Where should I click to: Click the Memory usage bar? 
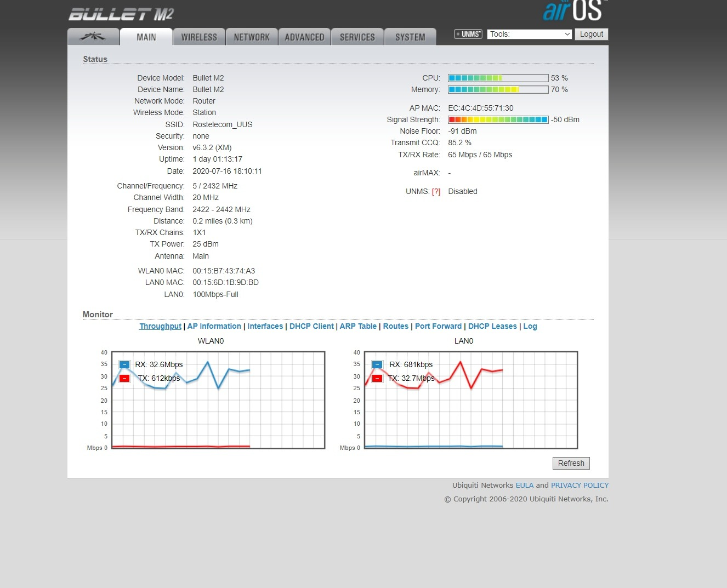coord(498,89)
